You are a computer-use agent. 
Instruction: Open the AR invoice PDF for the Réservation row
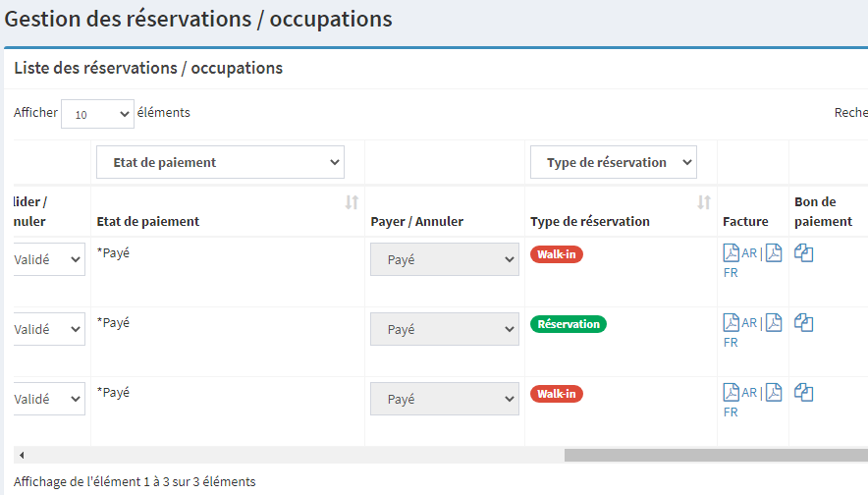coord(732,323)
